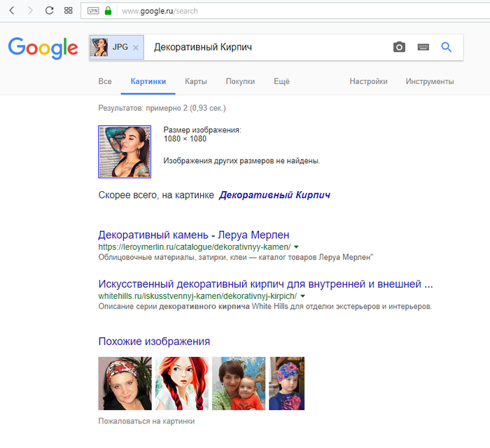Image resolution: width=490 pixels, height=448 pixels.
Task: Select the Скорее всего, на картинке text
Action: coord(156,195)
